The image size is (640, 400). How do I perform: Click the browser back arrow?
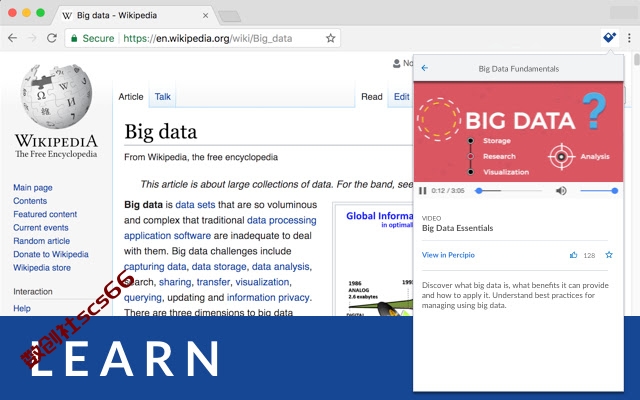tap(13, 38)
